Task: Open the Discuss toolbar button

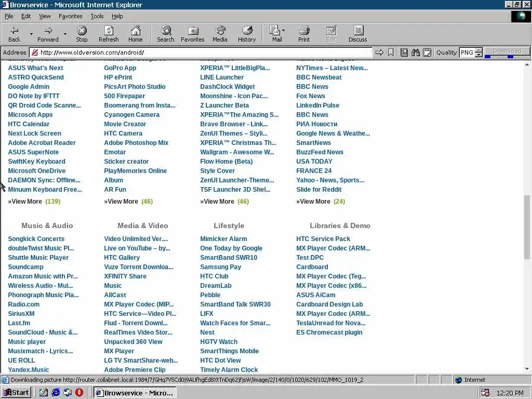Action: tap(357, 34)
